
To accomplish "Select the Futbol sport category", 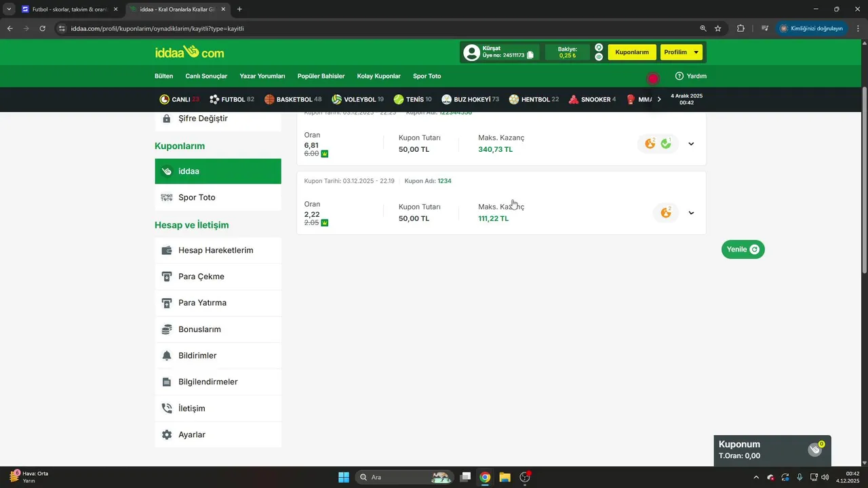I will click(x=232, y=100).
